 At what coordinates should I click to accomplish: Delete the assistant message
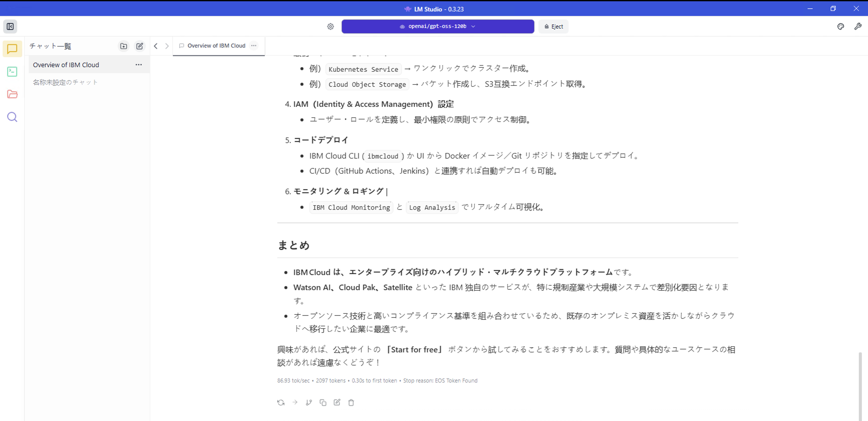click(351, 402)
